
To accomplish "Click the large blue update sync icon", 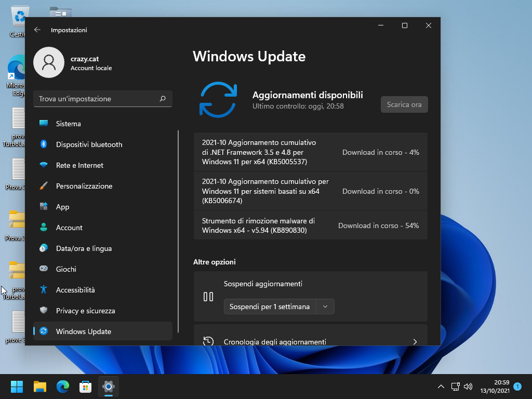I will click(218, 100).
